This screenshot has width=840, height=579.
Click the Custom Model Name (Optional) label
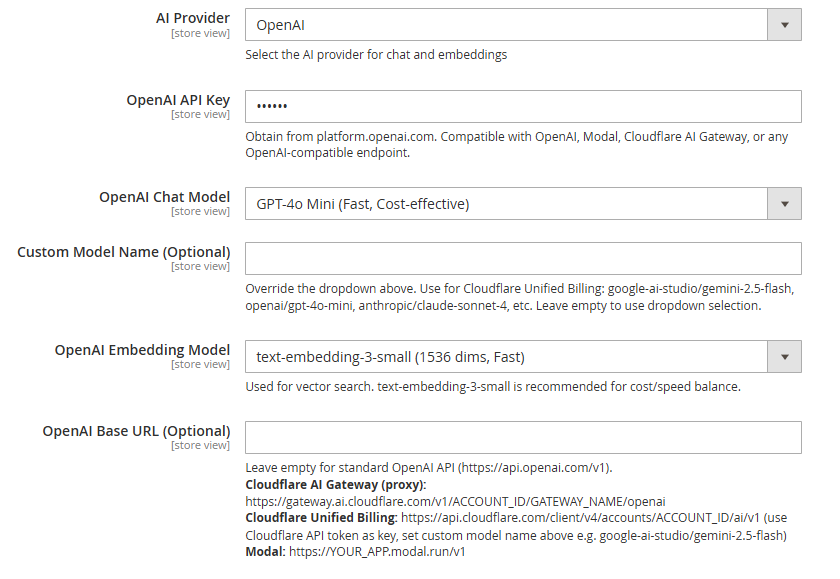click(x=124, y=252)
